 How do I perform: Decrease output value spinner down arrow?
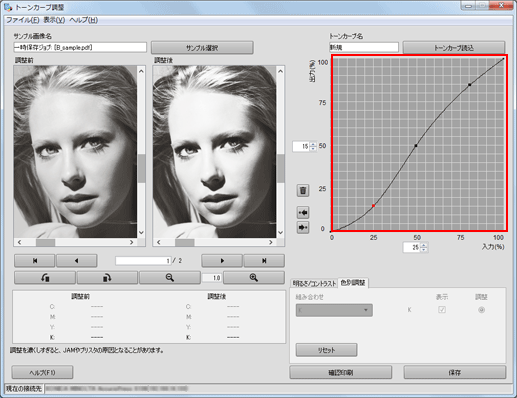click(x=313, y=149)
